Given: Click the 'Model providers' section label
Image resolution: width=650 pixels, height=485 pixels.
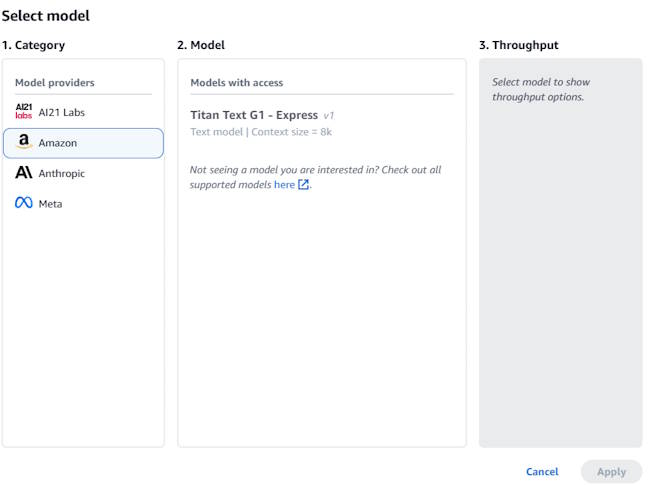Looking at the screenshot, I should click(55, 83).
